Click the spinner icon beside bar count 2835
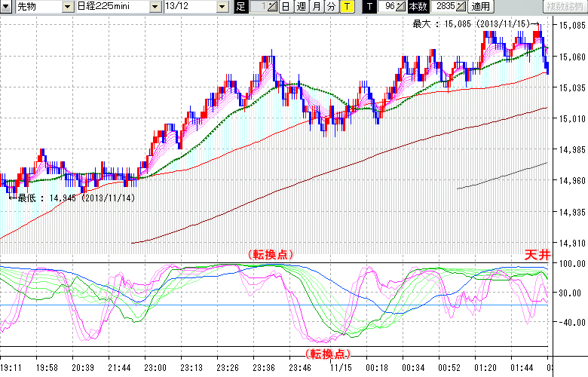This screenshot has width=588, height=377. pyautogui.click(x=460, y=7)
